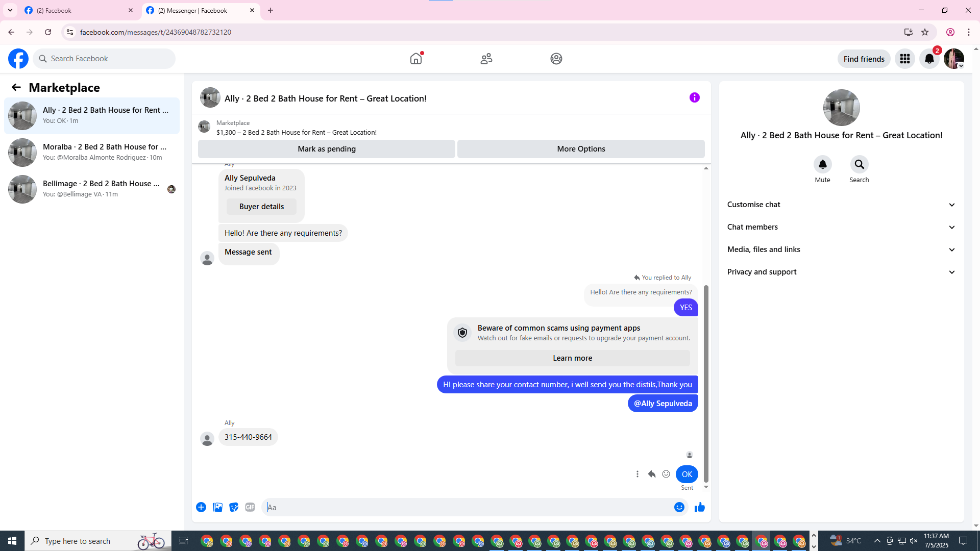Click the Mark as pending button
Screen dimensions: 980x551
[x=326, y=149]
